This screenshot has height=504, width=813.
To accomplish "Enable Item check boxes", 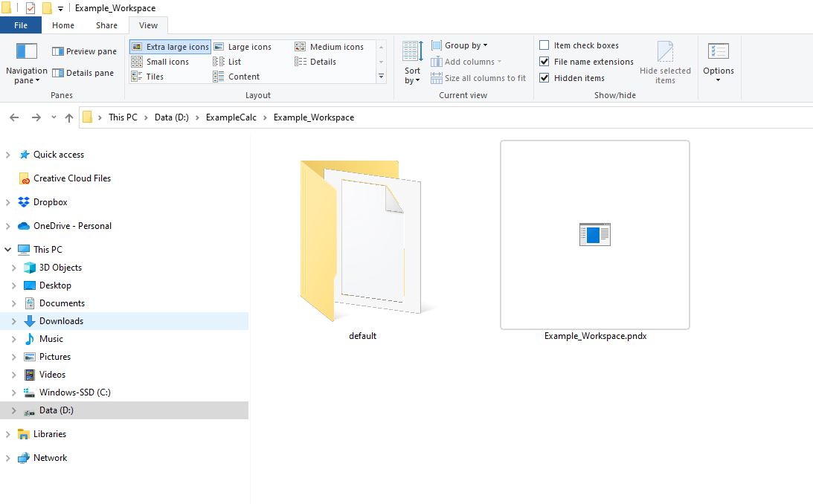I will (544, 45).
